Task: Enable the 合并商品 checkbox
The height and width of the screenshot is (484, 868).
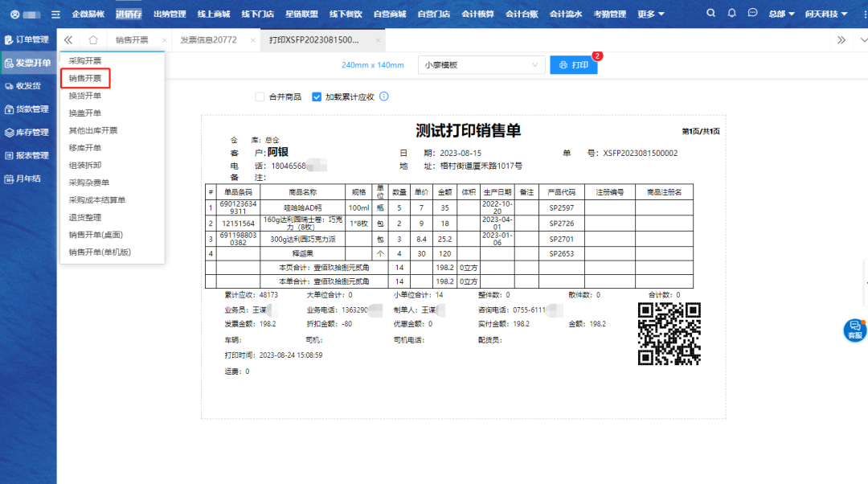Action: (260, 96)
